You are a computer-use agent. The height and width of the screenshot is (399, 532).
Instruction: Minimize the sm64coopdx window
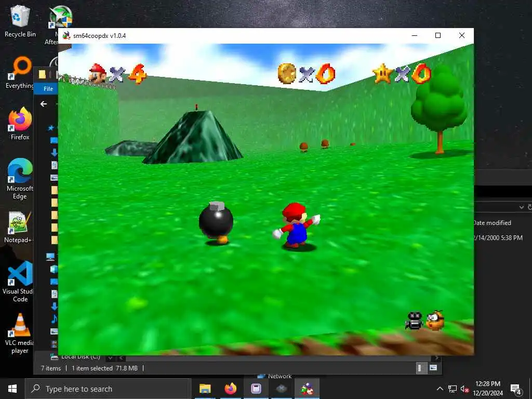(415, 35)
